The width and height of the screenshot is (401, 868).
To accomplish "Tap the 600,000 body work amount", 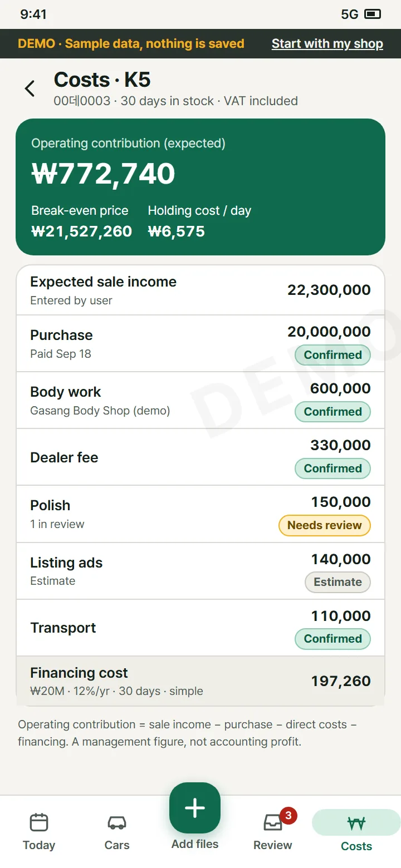I will point(340,388).
